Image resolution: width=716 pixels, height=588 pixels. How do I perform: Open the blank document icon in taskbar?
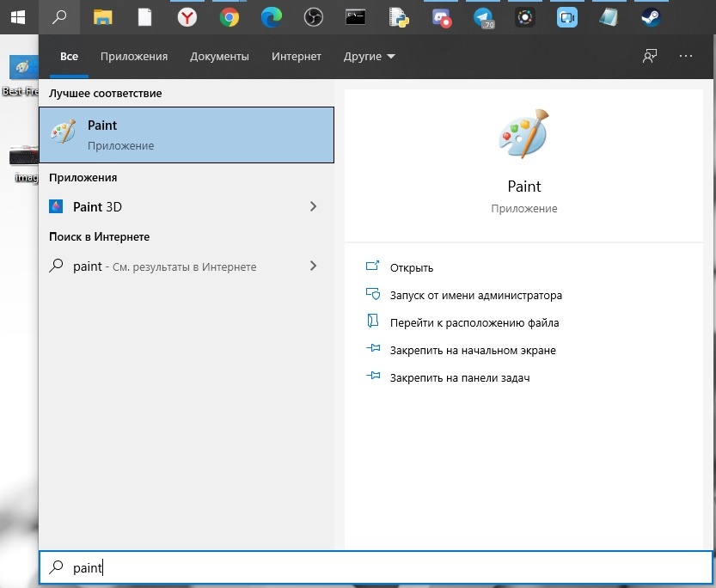point(144,17)
